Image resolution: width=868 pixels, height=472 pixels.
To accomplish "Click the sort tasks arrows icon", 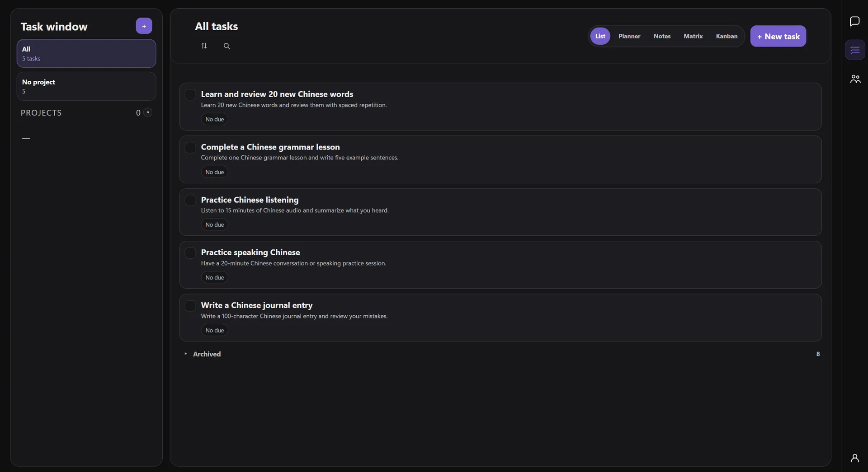I will [x=204, y=46].
